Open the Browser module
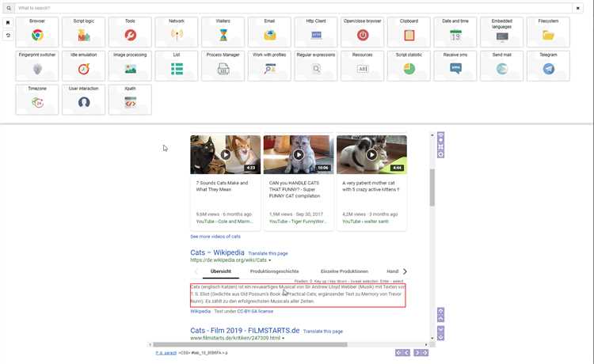 [37, 32]
